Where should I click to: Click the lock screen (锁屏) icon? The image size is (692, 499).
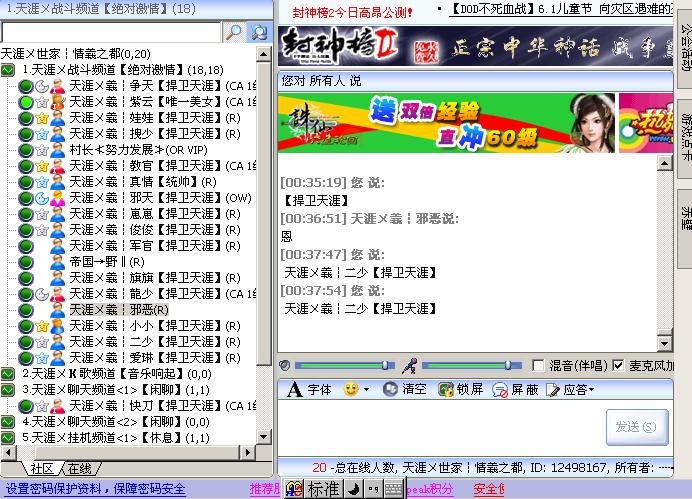click(x=446, y=390)
